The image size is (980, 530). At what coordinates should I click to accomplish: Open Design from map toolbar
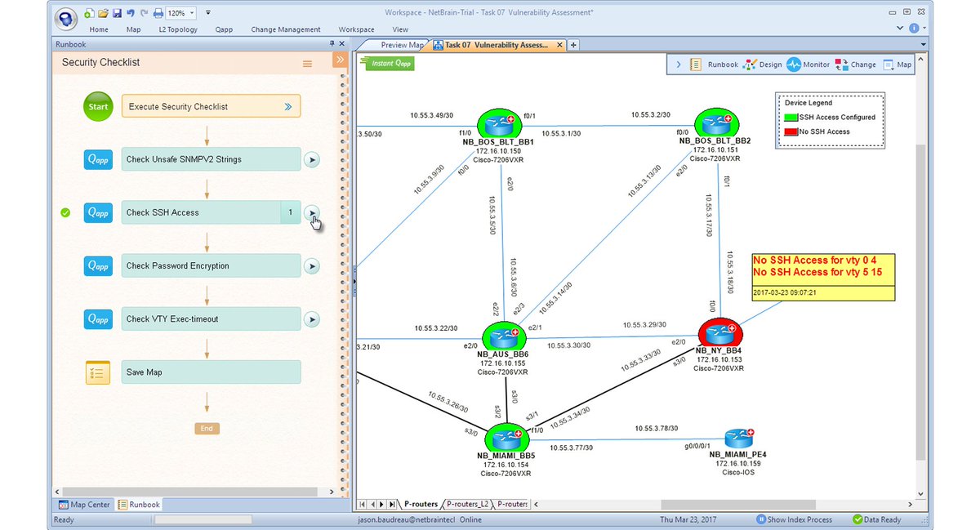[762, 65]
